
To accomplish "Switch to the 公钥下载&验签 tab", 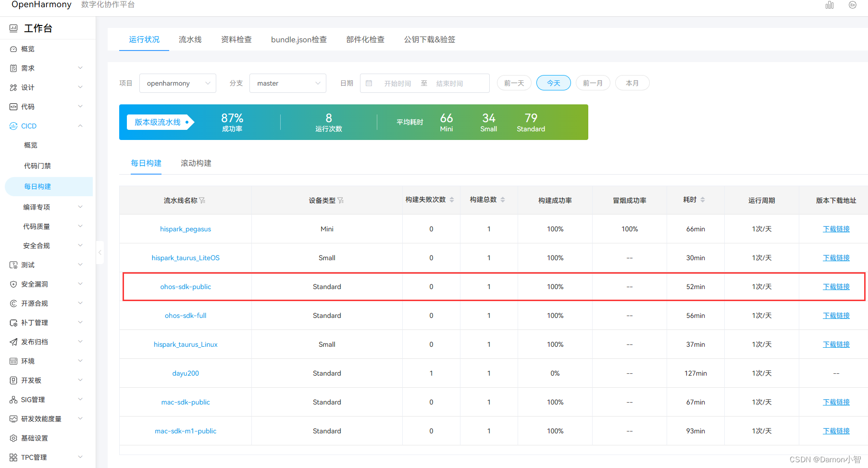I will click(430, 39).
